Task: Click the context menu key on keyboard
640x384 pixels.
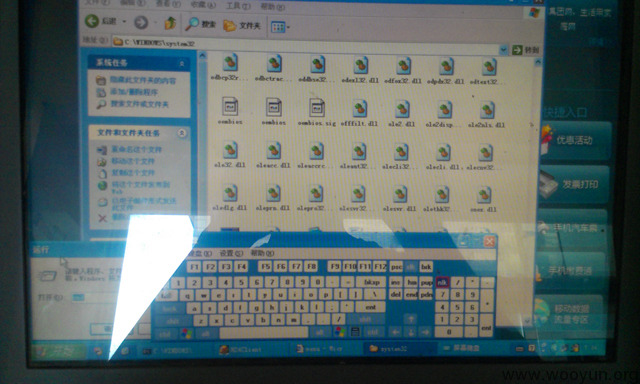Action: click(x=355, y=332)
